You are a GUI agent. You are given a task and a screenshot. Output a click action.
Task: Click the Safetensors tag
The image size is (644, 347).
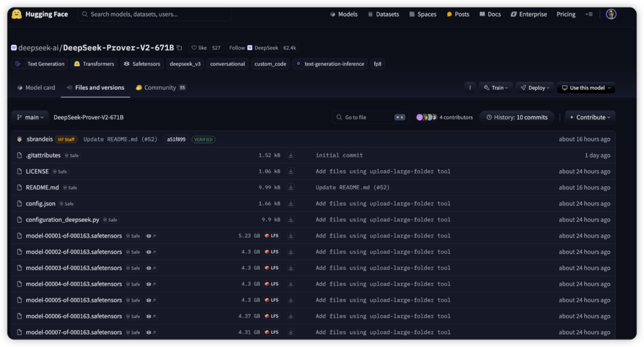(142, 63)
